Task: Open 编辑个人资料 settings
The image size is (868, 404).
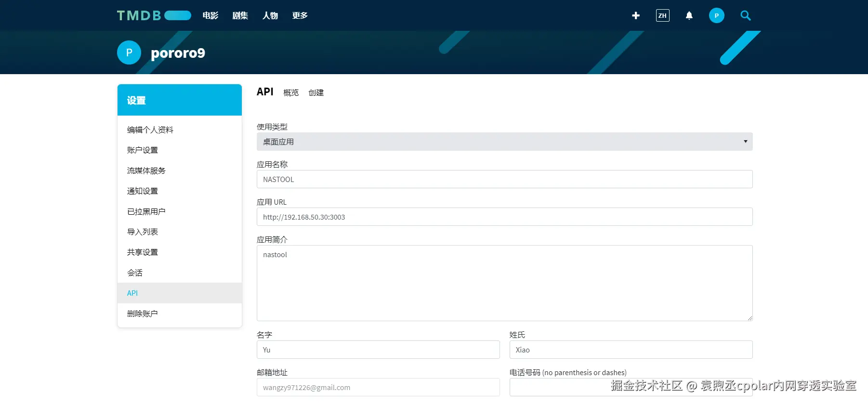Action: [x=180, y=130]
